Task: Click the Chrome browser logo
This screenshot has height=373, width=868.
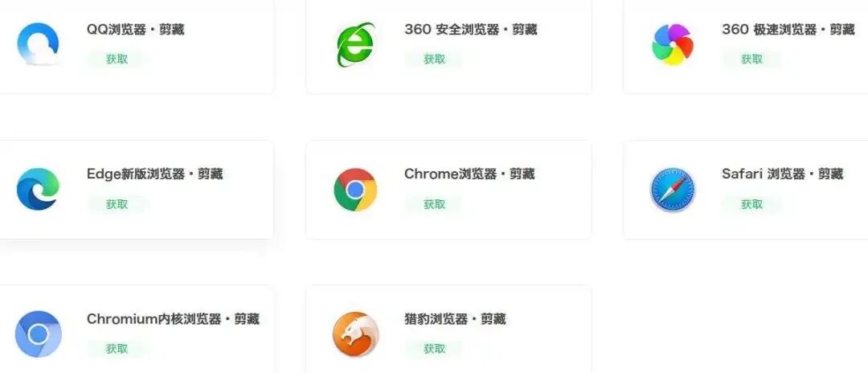Action: point(355,189)
